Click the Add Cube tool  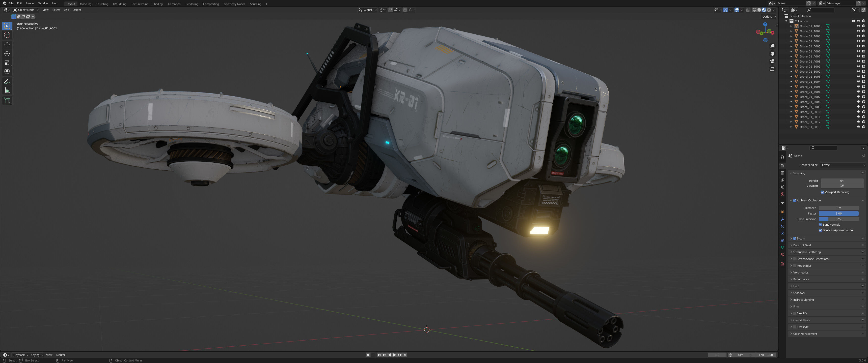point(7,100)
